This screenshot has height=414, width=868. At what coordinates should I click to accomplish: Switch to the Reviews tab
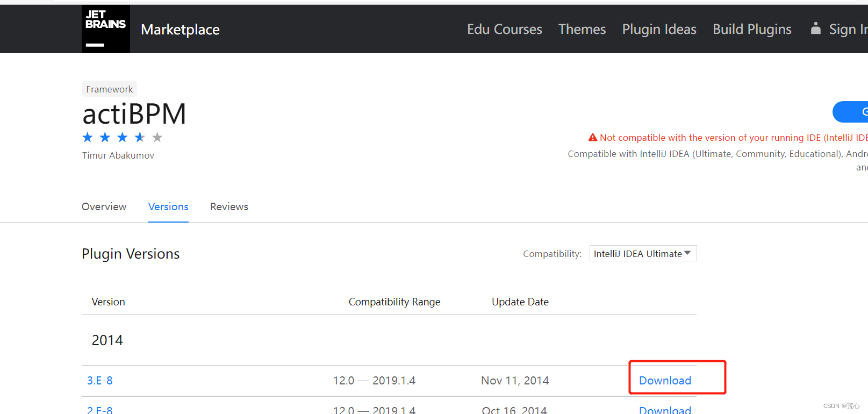229,207
